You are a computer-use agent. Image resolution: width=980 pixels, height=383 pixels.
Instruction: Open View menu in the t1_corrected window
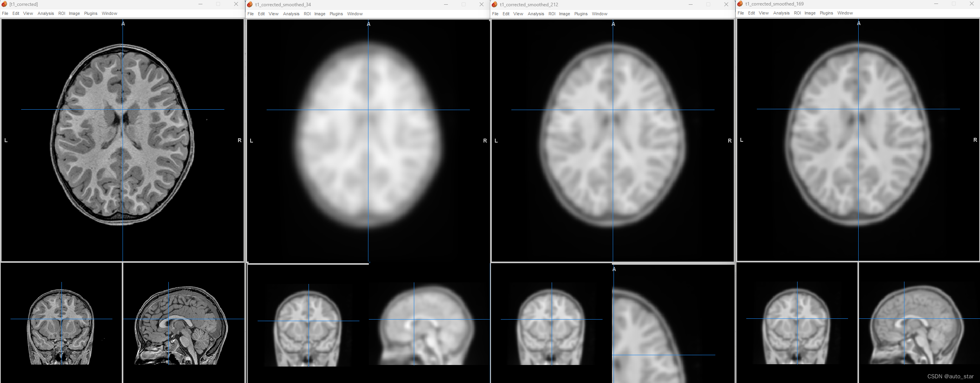pos(28,13)
